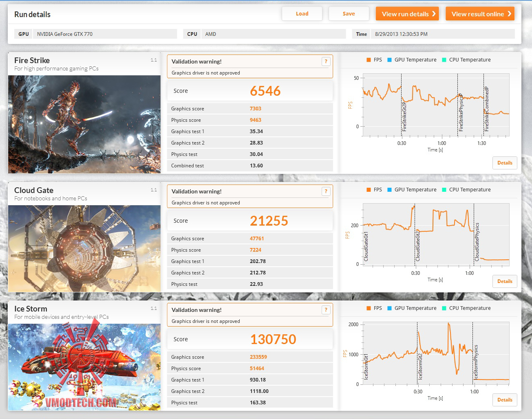Toggle GPU Temperature legend swatch in Fire Strike chart
This screenshot has height=419, width=532.
click(389, 60)
